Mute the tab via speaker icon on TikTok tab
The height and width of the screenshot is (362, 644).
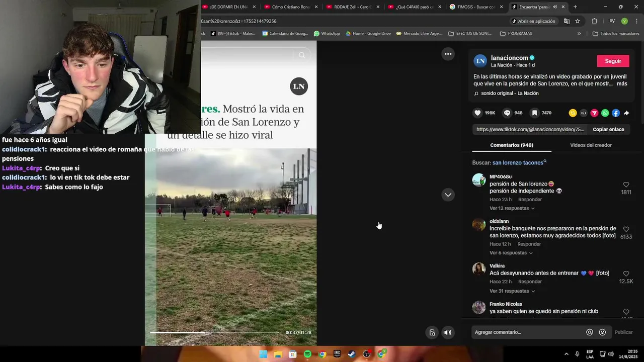pyautogui.click(x=555, y=7)
